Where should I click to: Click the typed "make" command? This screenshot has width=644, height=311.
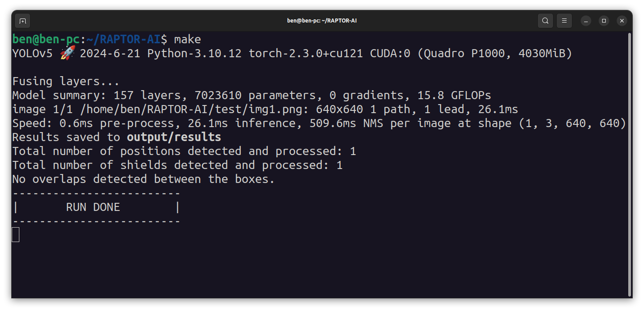[x=187, y=39]
